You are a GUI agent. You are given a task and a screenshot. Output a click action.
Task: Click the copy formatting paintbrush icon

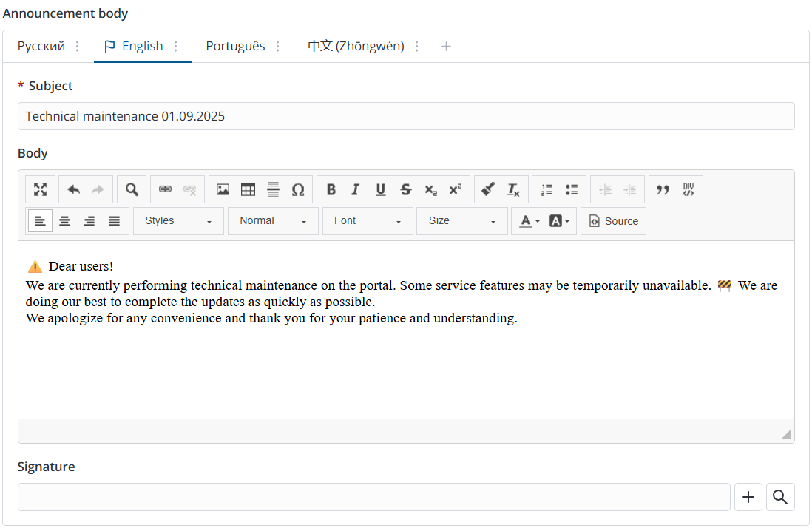488,189
